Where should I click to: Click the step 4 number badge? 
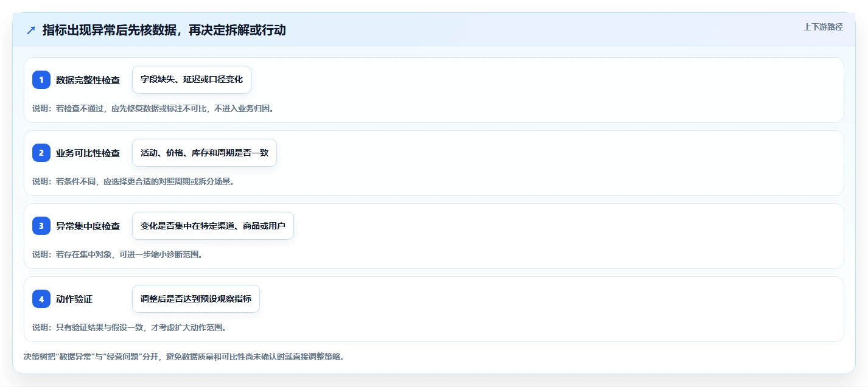tap(41, 299)
